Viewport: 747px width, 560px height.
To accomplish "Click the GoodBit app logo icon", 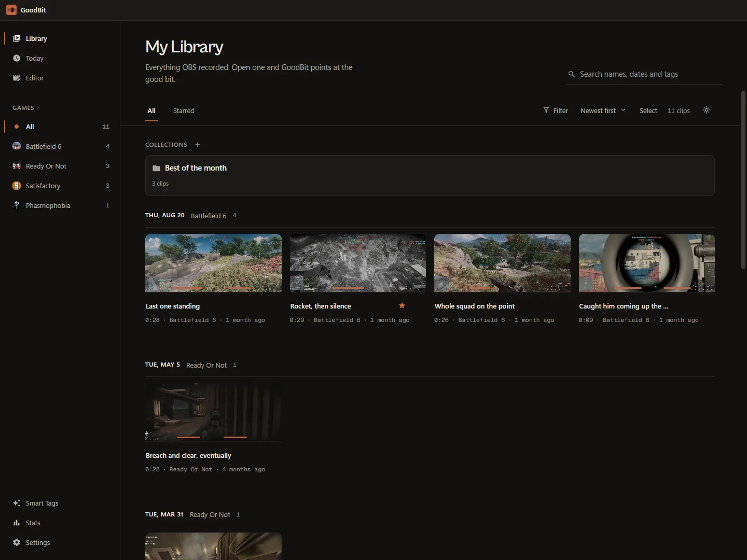I will (11, 10).
